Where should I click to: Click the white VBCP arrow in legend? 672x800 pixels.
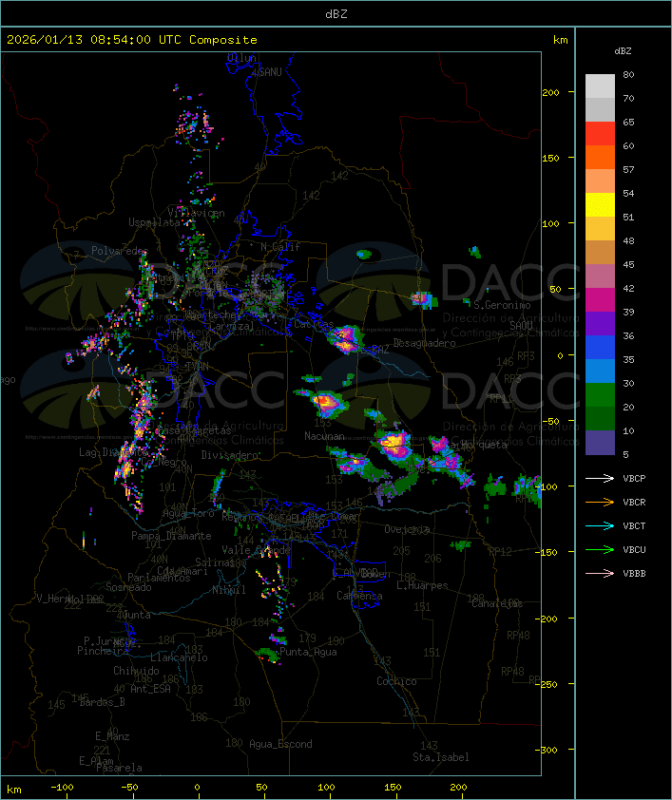pos(600,478)
